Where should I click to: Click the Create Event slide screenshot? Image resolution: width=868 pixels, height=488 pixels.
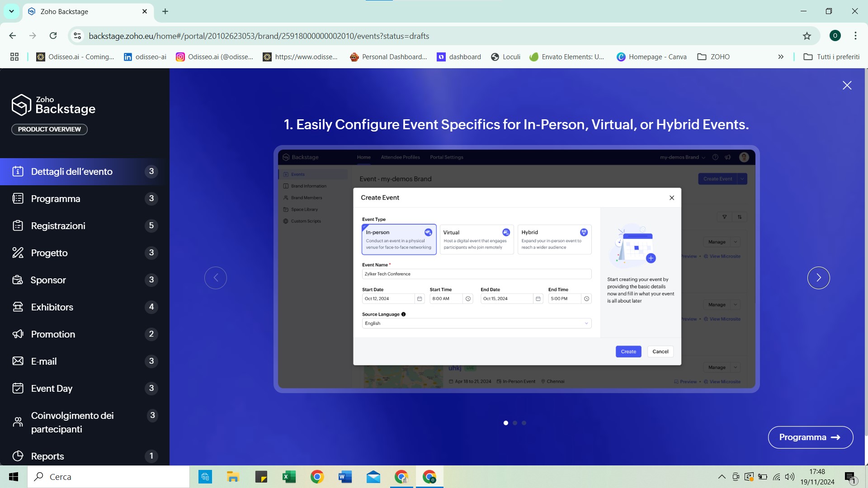(516, 269)
